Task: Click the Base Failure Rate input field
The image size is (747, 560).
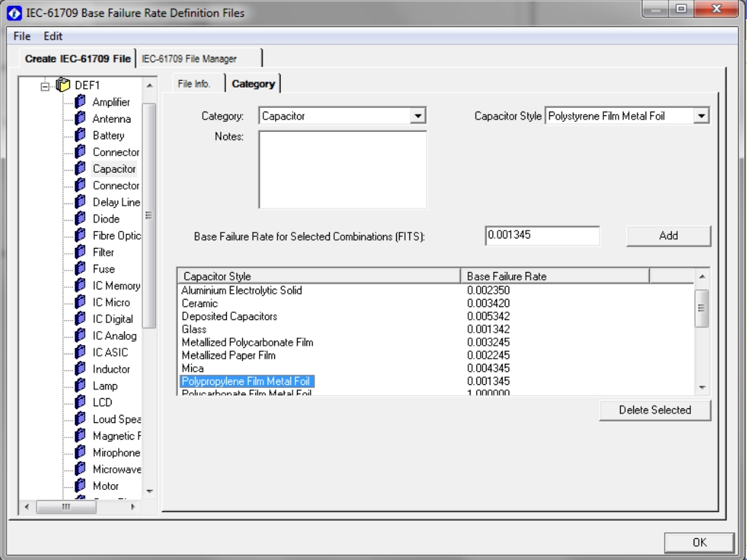Action: pos(542,236)
